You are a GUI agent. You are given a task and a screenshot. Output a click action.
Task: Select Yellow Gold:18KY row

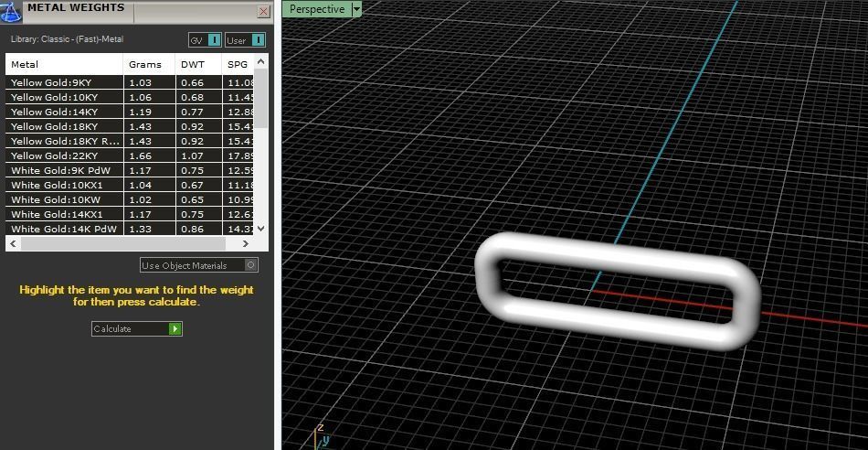click(x=130, y=126)
